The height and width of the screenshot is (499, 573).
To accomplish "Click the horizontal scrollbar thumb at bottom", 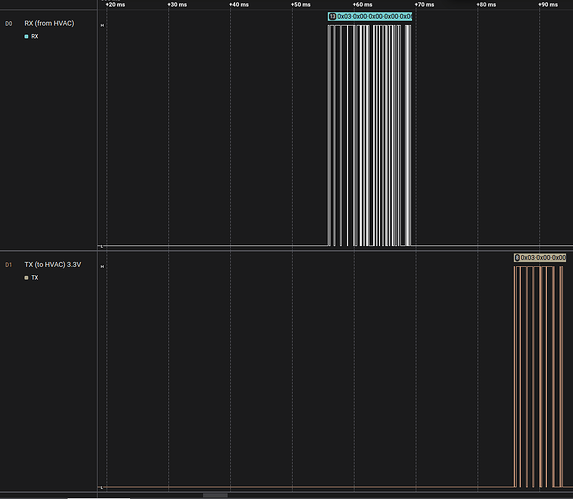I will (x=215, y=495).
